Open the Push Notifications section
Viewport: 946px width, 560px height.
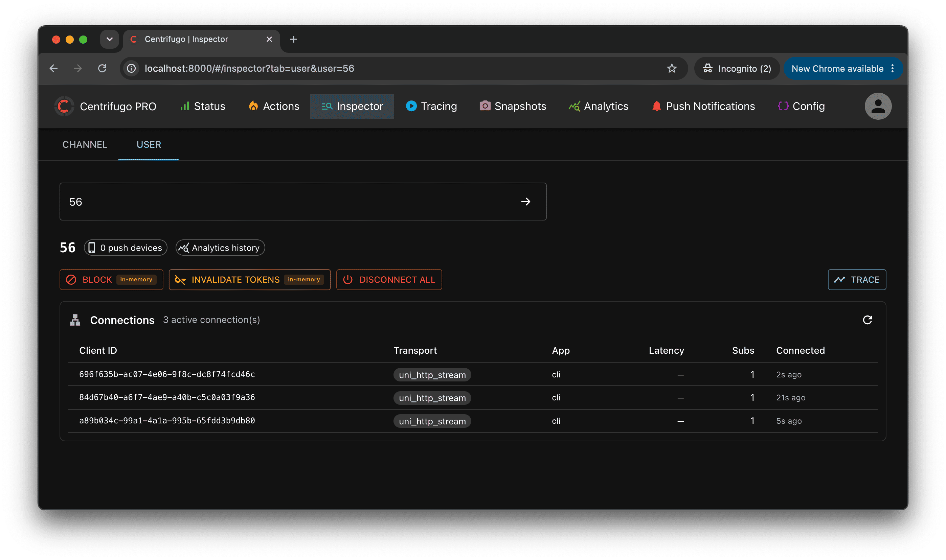tap(703, 107)
